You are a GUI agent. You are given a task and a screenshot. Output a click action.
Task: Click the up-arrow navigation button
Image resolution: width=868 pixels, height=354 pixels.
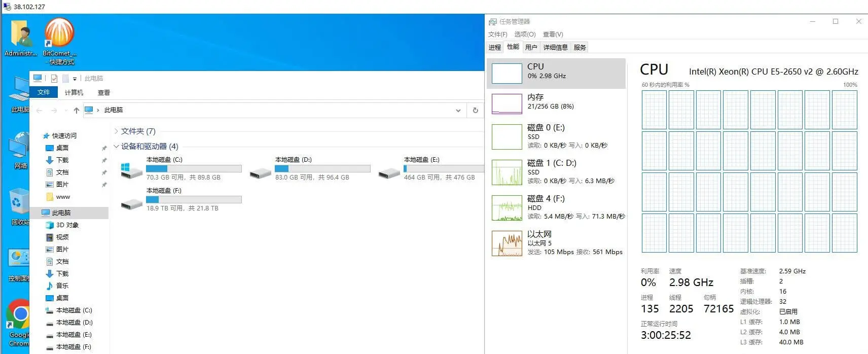pos(76,110)
